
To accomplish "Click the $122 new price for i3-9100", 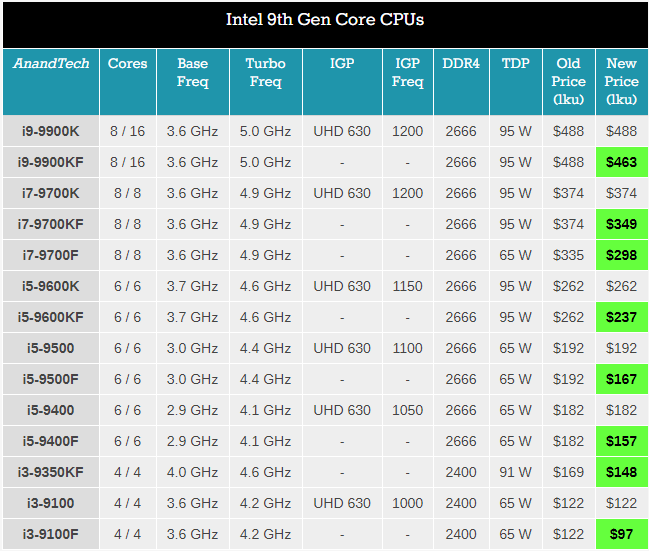I will tap(622, 504).
